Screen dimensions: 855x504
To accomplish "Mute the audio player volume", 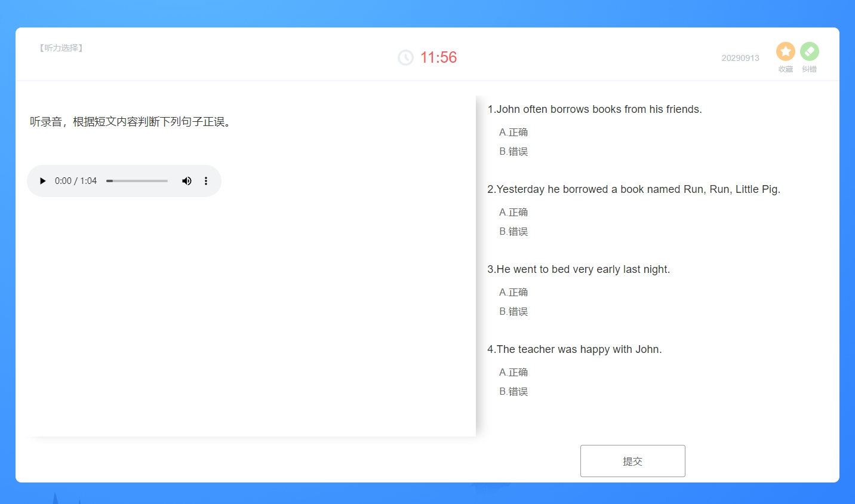I will (187, 181).
